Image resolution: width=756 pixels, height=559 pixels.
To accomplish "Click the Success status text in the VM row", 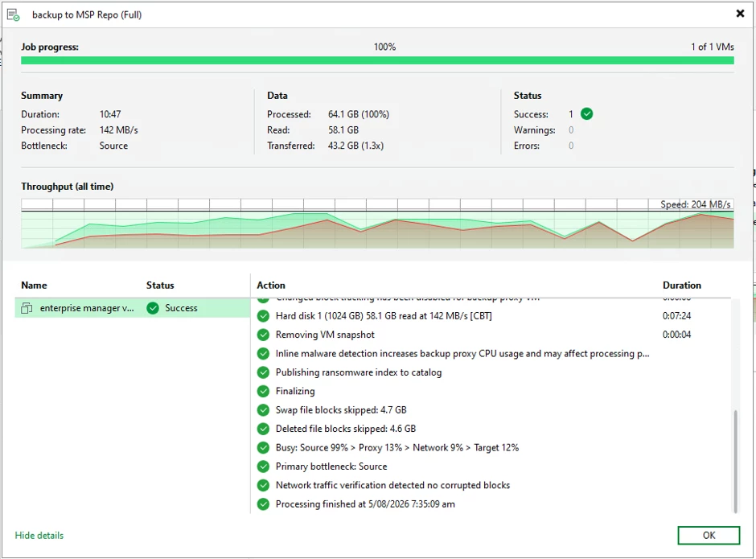I will (181, 308).
